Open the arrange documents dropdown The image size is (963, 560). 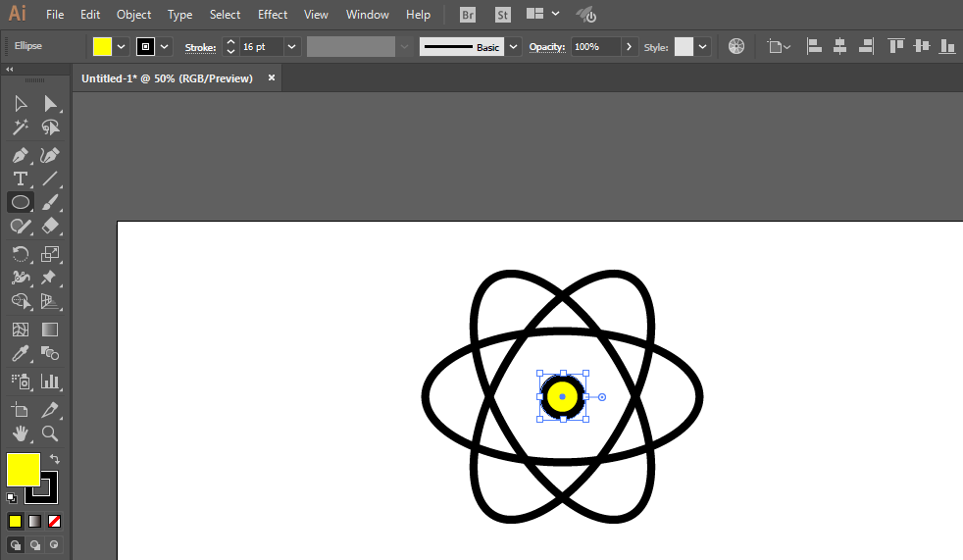[555, 14]
